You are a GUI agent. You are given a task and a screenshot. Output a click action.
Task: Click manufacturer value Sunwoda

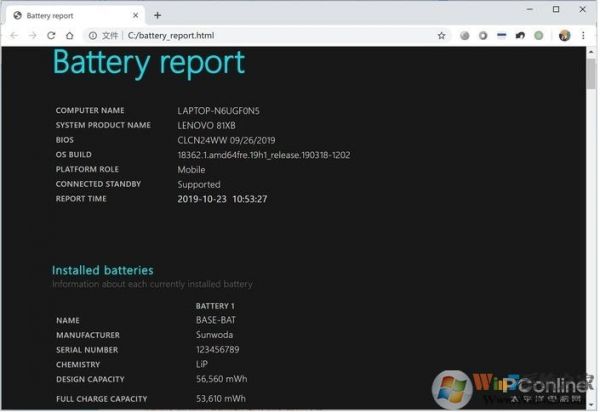(x=214, y=335)
